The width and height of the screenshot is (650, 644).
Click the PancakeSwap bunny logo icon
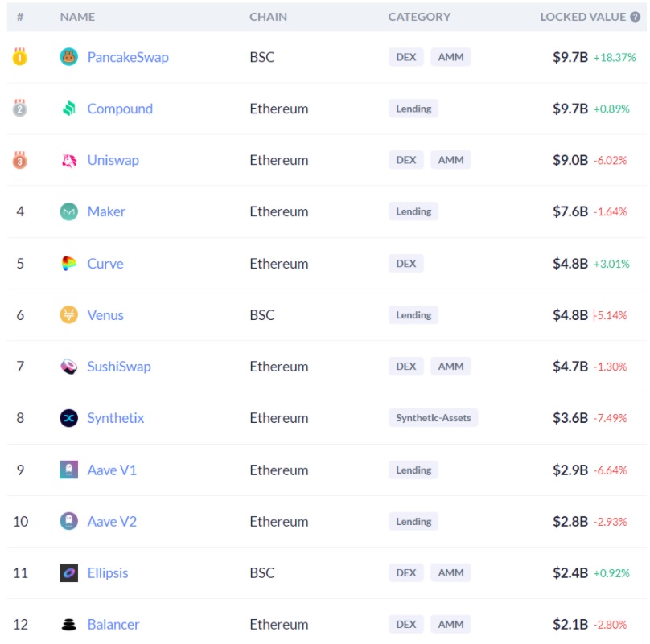pyautogui.click(x=69, y=57)
